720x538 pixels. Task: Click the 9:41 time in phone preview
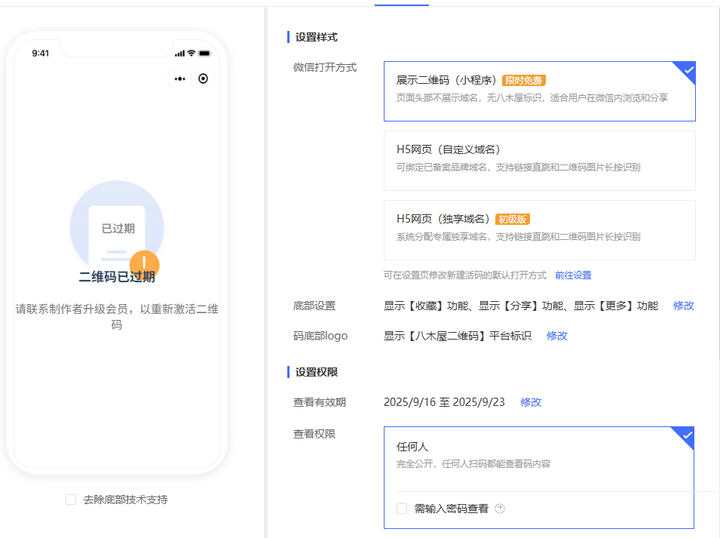pos(40,53)
